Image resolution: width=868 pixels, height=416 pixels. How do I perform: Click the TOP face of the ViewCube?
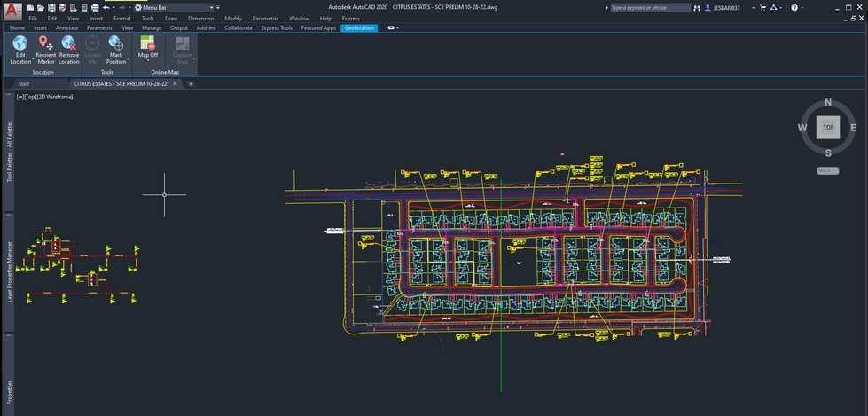[x=828, y=128]
